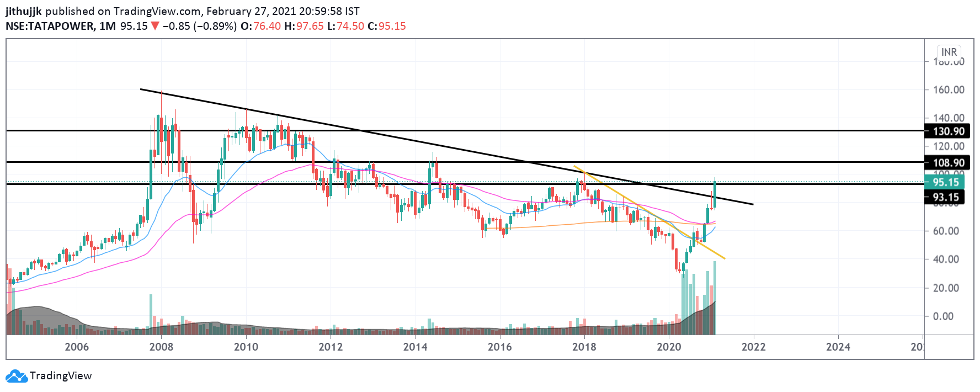
Task: Click the NSE:TATAPOWER symbol name
Action: pos(50,26)
